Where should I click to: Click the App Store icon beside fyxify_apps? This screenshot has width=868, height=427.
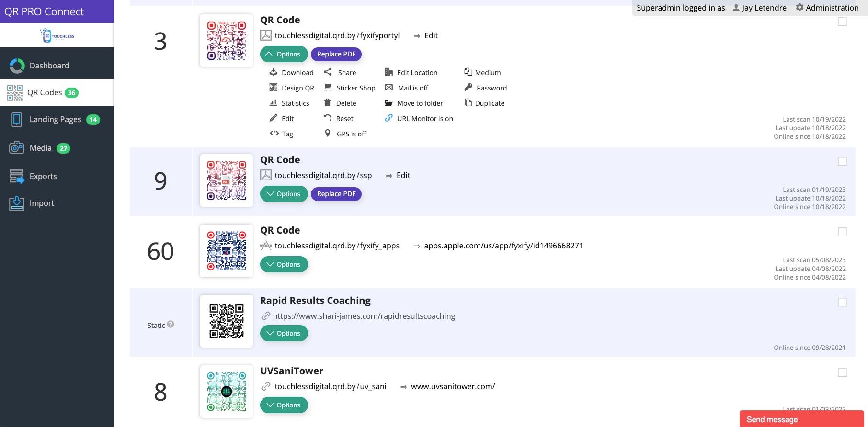point(265,246)
